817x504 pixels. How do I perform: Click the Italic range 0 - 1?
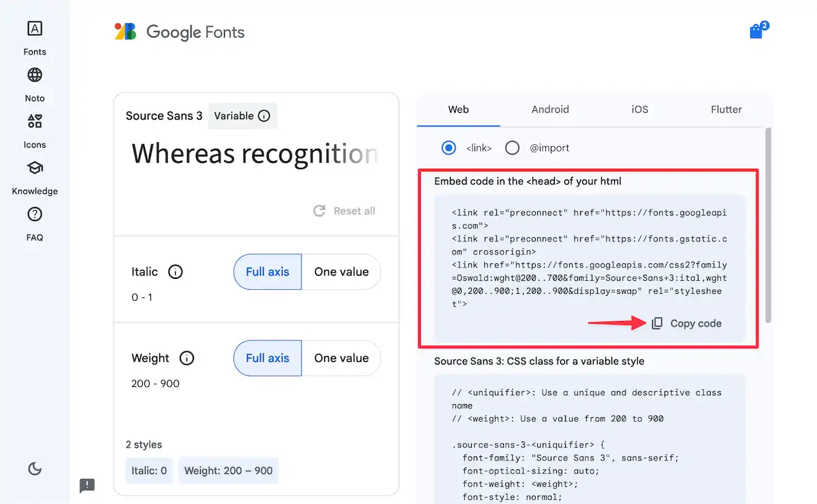pos(142,297)
